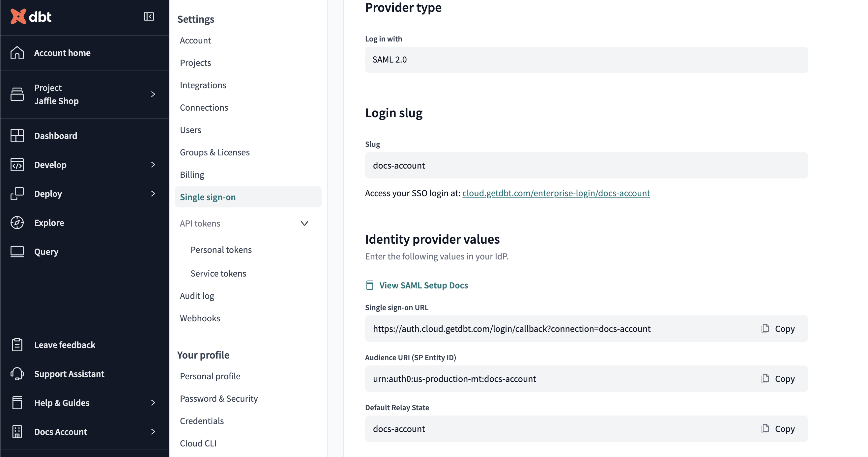The height and width of the screenshot is (457, 868).
Task: Expand the Deploy menu
Action: click(153, 194)
